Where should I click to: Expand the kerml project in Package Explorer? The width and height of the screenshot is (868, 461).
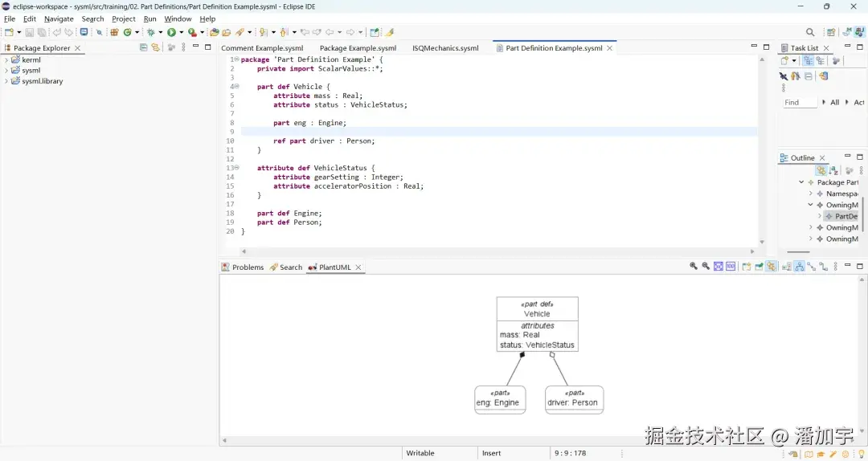click(6, 60)
